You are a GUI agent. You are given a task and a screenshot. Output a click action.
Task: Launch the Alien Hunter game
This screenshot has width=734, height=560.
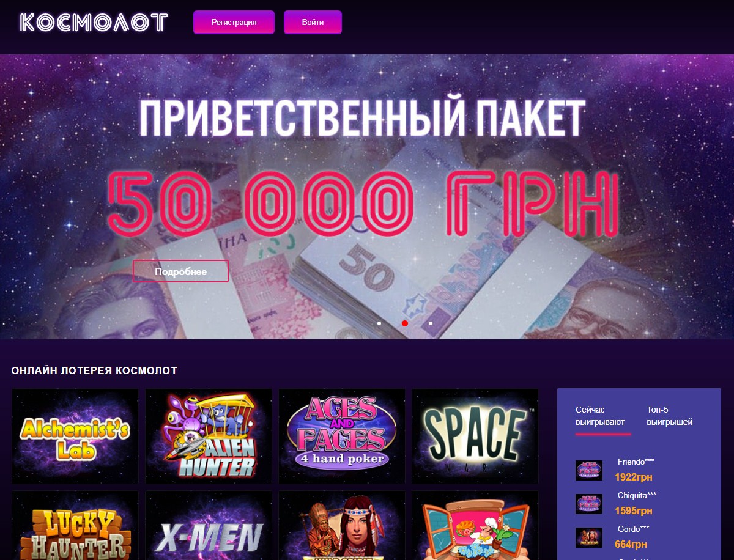(209, 436)
